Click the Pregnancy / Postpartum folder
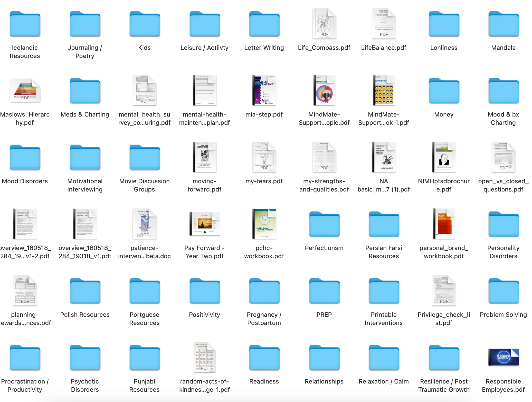Image resolution: width=532 pixels, height=402 pixels. tap(264, 291)
